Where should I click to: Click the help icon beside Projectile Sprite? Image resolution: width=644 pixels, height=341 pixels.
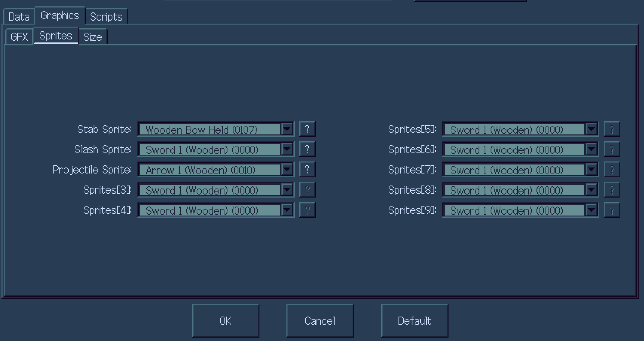[307, 170]
